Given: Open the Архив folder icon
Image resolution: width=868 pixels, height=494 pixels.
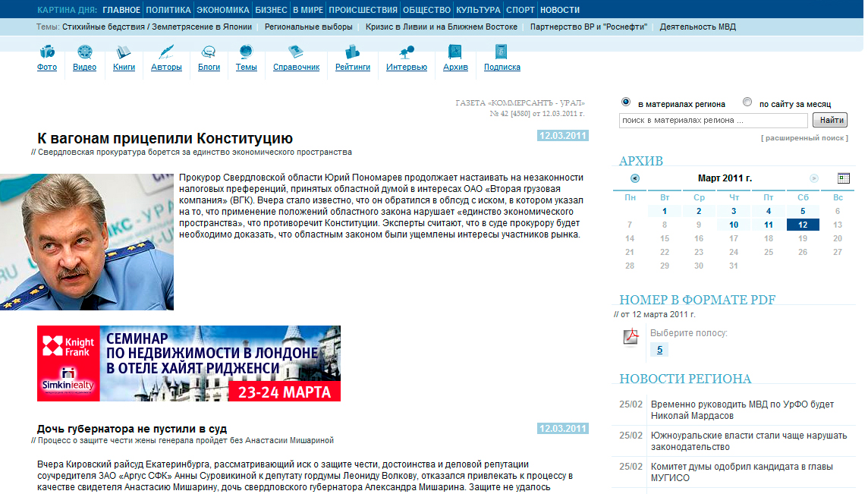Looking at the screenshot, I should (455, 52).
